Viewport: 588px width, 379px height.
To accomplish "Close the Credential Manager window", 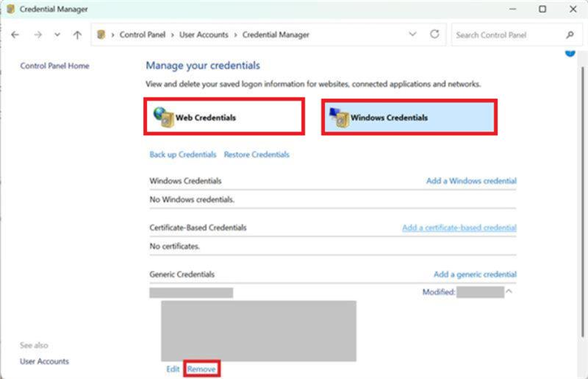I will pyautogui.click(x=573, y=9).
